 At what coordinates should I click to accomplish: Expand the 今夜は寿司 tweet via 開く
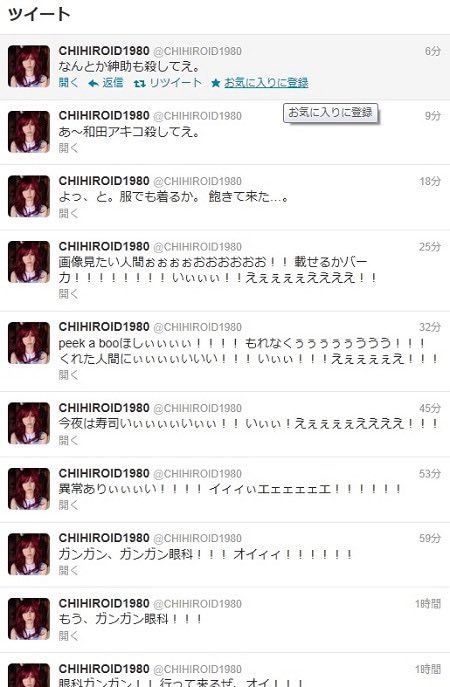point(68,440)
